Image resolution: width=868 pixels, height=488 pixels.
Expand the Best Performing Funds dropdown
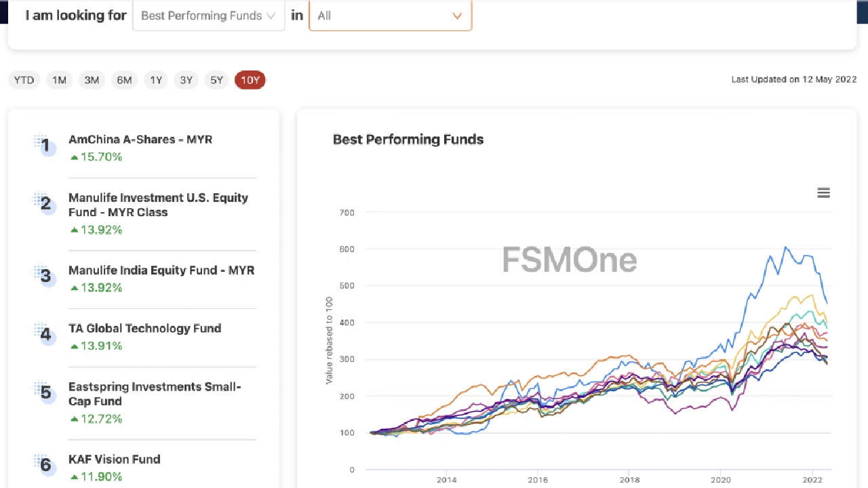pos(208,16)
